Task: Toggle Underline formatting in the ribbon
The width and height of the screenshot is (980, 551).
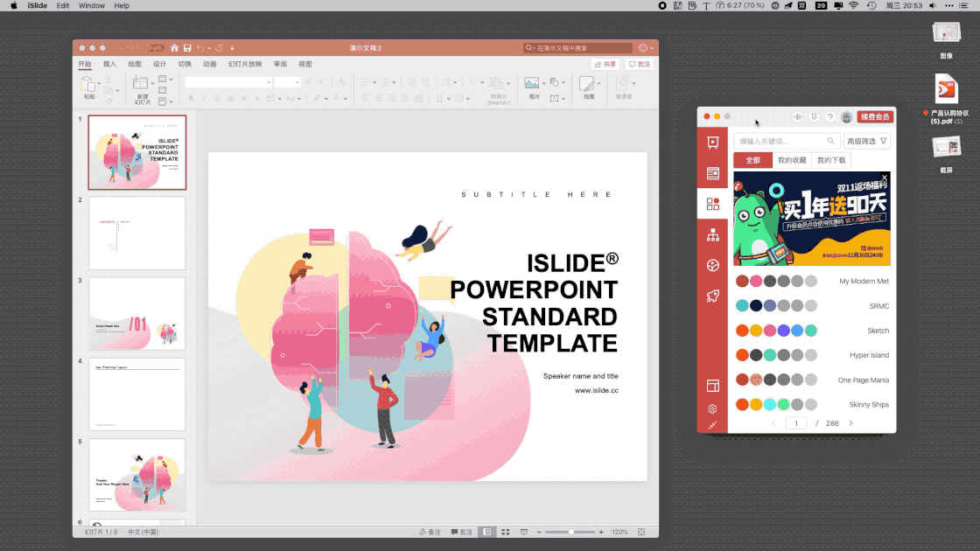Action: pyautogui.click(x=217, y=99)
